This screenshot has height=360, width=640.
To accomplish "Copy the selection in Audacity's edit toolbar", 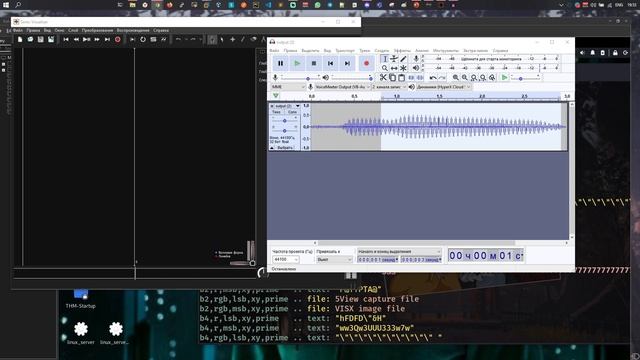I will [x=392, y=78].
